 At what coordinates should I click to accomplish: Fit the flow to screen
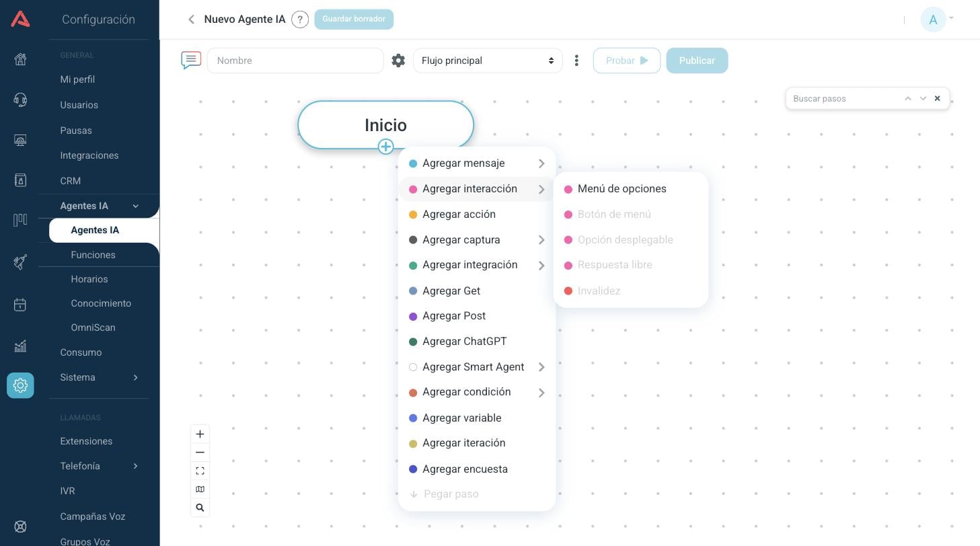pyautogui.click(x=200, y=471)
